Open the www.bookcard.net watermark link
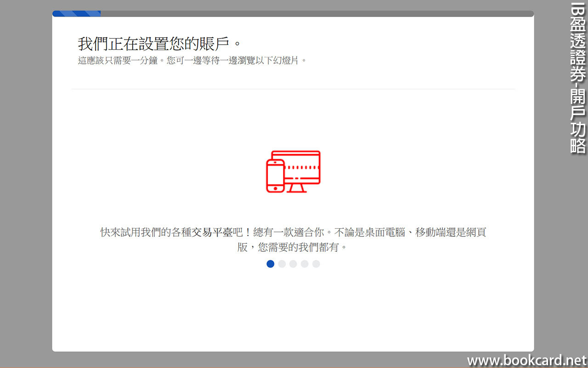588x368 pixels. pyautogui.click(x=527, y=360)
